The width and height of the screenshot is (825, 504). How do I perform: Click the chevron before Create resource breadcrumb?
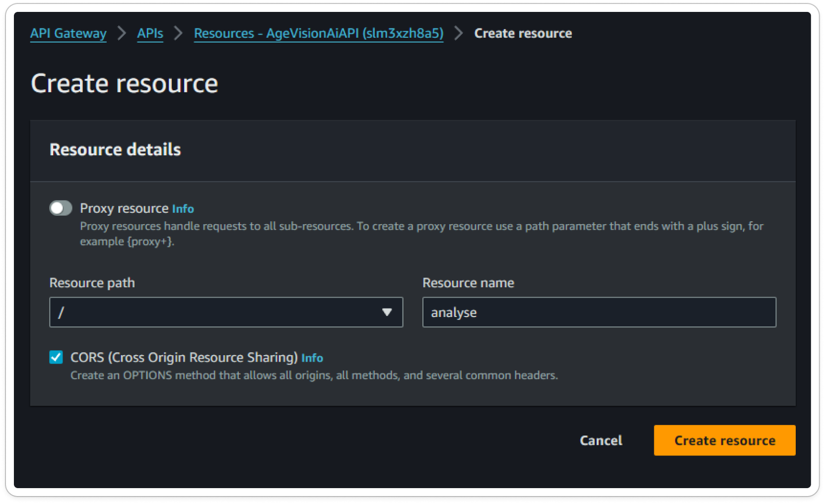pyautogui.click(x=458, y=33)
